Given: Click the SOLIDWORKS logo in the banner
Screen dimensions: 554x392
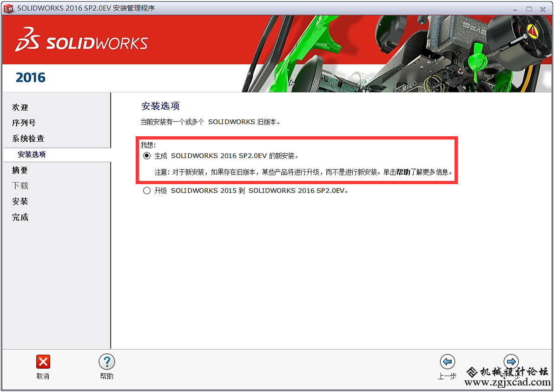Looking at the screenshot, I should coord(81,40).
